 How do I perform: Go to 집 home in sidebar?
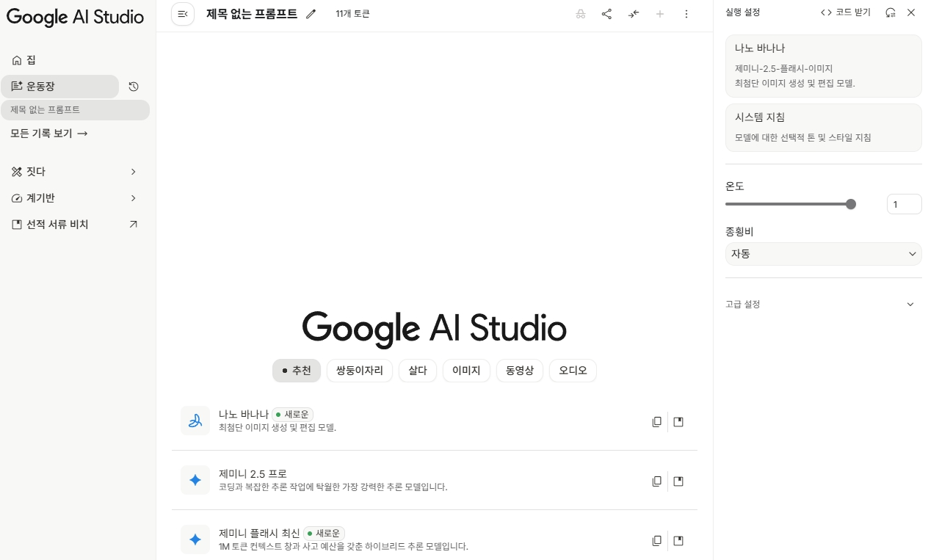tap(73, 60)
